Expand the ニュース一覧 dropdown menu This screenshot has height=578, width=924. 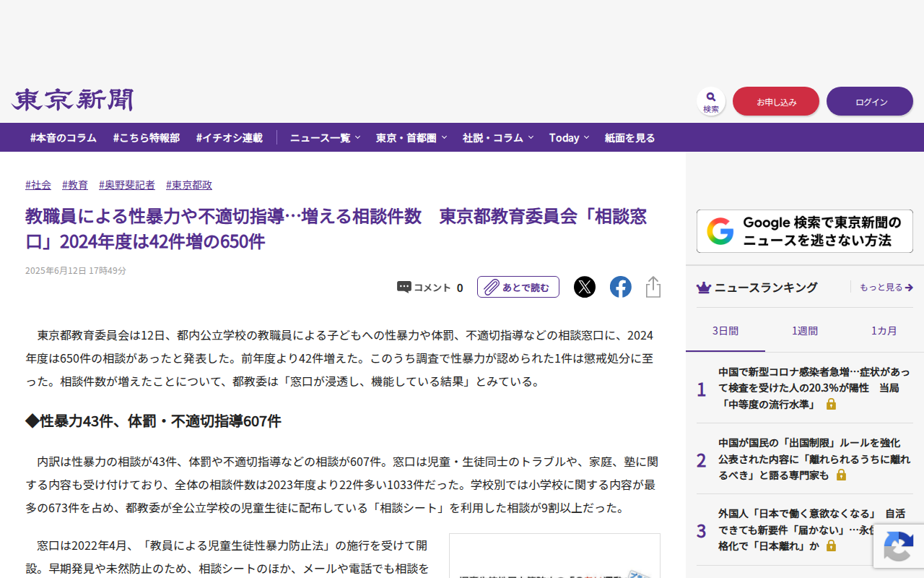(325, 137)
